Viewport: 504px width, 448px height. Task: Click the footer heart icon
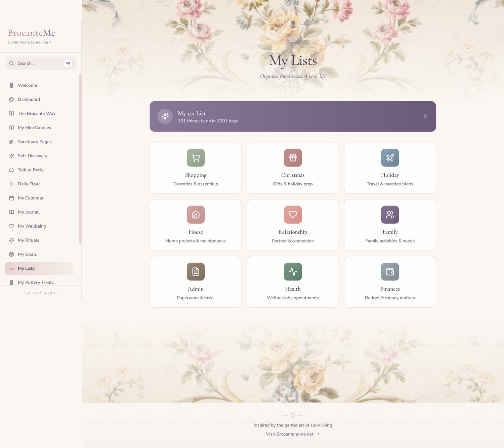(x=293, y=416)
